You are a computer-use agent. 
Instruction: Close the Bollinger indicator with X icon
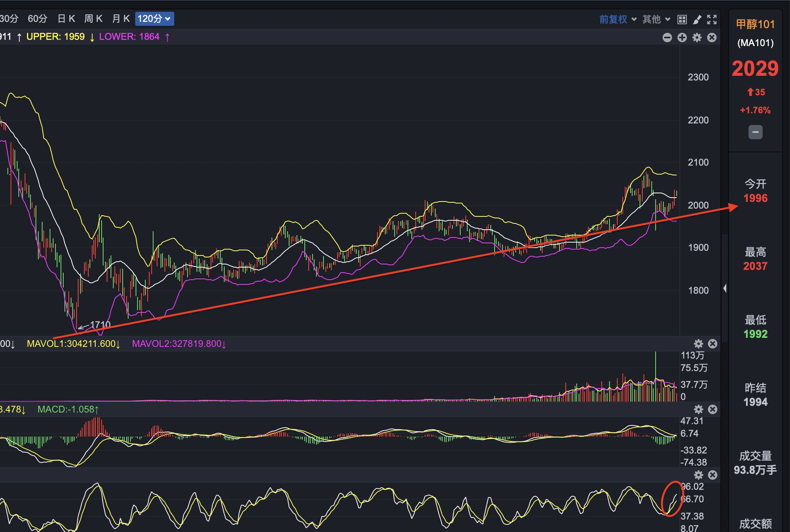click(712, 37)
